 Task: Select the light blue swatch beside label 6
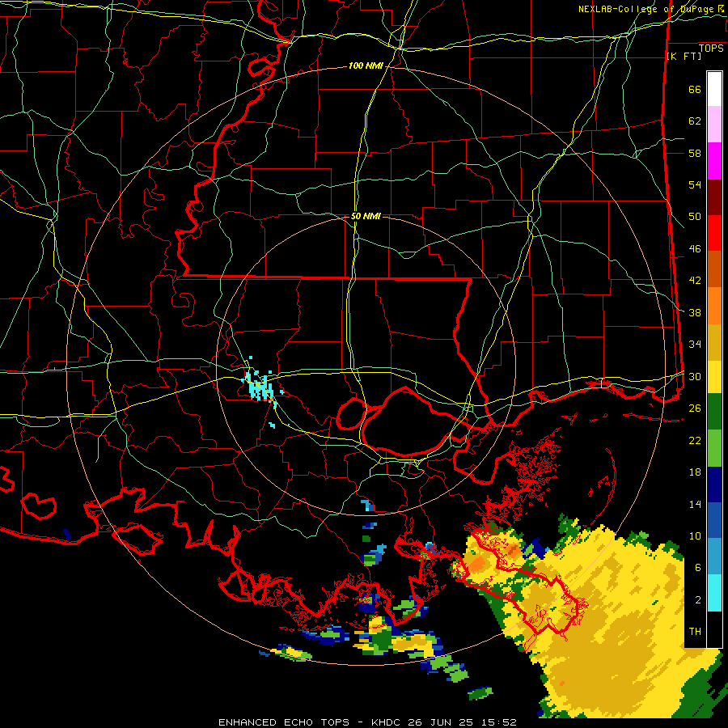click(714, 557)
